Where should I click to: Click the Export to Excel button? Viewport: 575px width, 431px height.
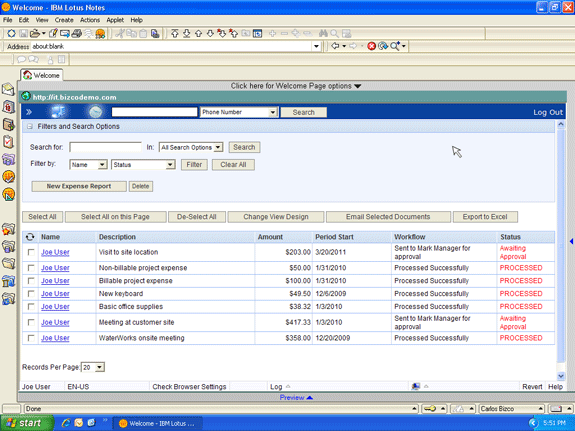(x=485, y=217)
